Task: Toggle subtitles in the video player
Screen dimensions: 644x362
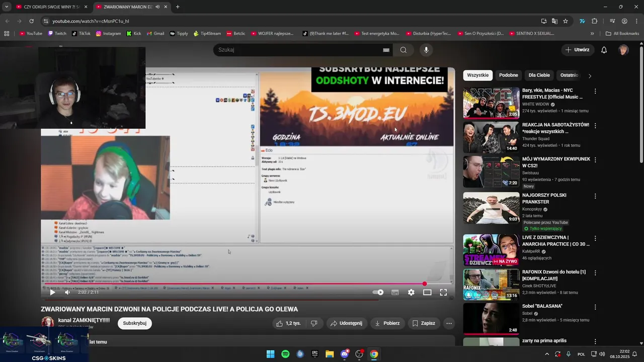Action: pyautogui.click(x=395, y=292)
